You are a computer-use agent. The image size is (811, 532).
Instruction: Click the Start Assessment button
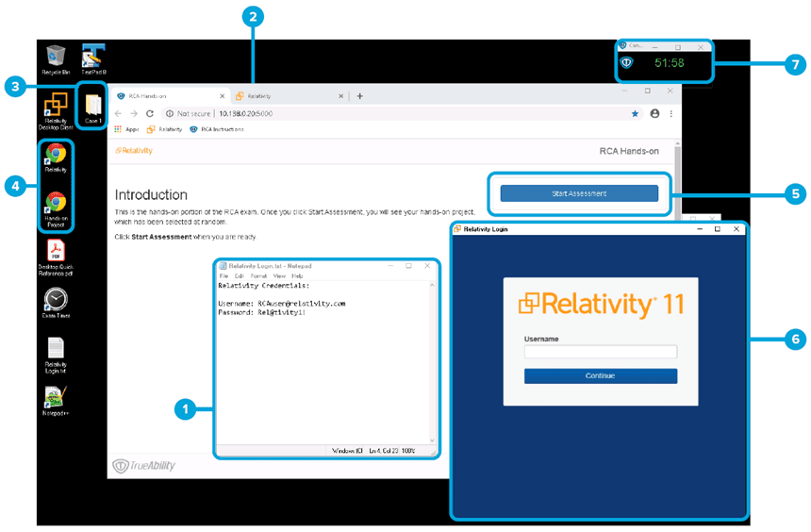coord(579,193)
